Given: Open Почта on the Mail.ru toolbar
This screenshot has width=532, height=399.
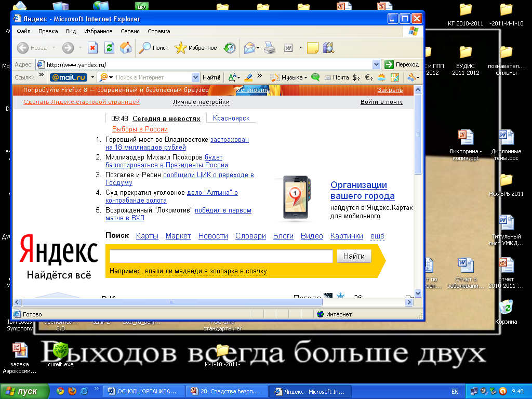Looking at the screenshot, I should [337, 77].
